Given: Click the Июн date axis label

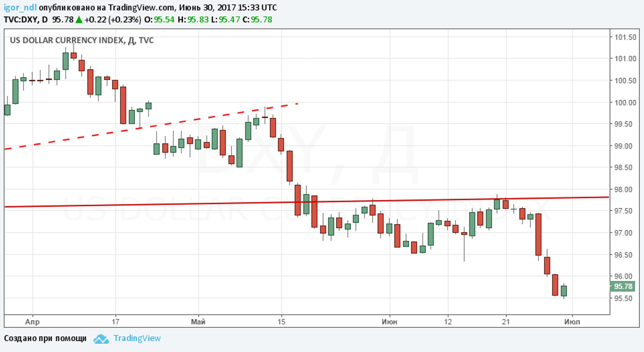Looking at the screenshot, I should (x=389, y=322).
